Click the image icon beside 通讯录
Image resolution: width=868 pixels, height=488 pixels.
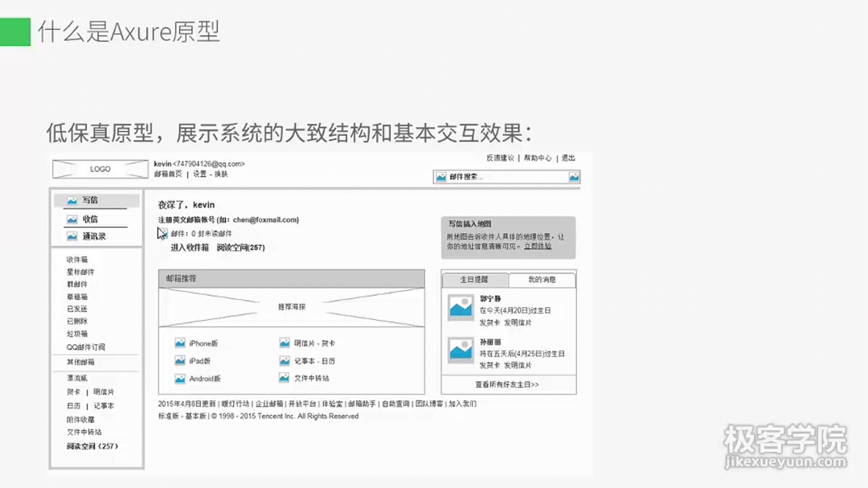pos(72,236)
